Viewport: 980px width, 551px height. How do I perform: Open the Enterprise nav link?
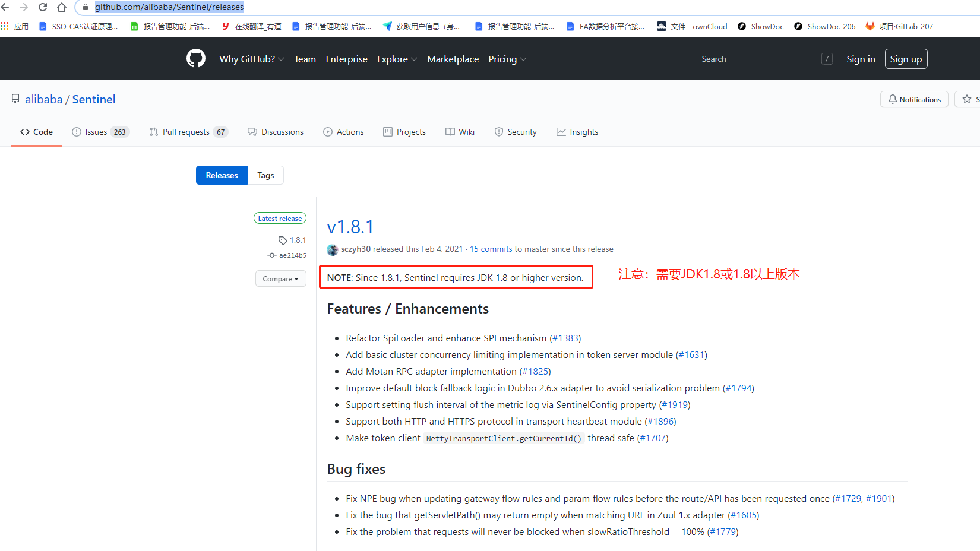click(x=346, y=59)
